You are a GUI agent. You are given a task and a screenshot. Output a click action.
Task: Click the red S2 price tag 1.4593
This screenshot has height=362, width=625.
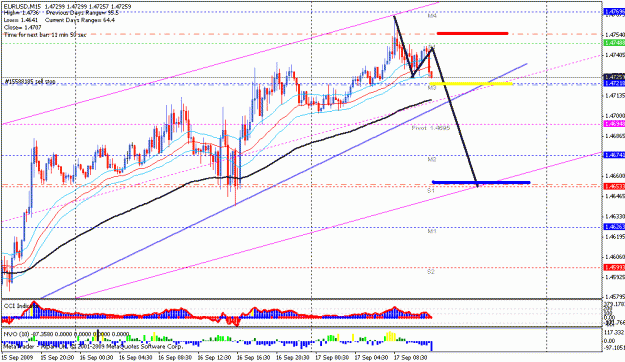(x=615, y=267)
